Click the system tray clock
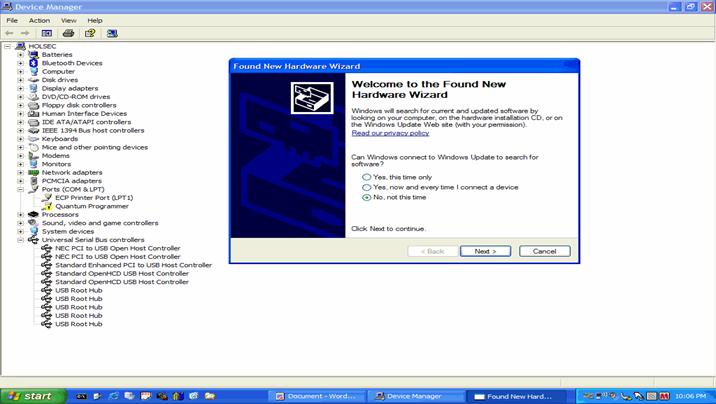The image size is (716, 404). click(x=690, y=396)
